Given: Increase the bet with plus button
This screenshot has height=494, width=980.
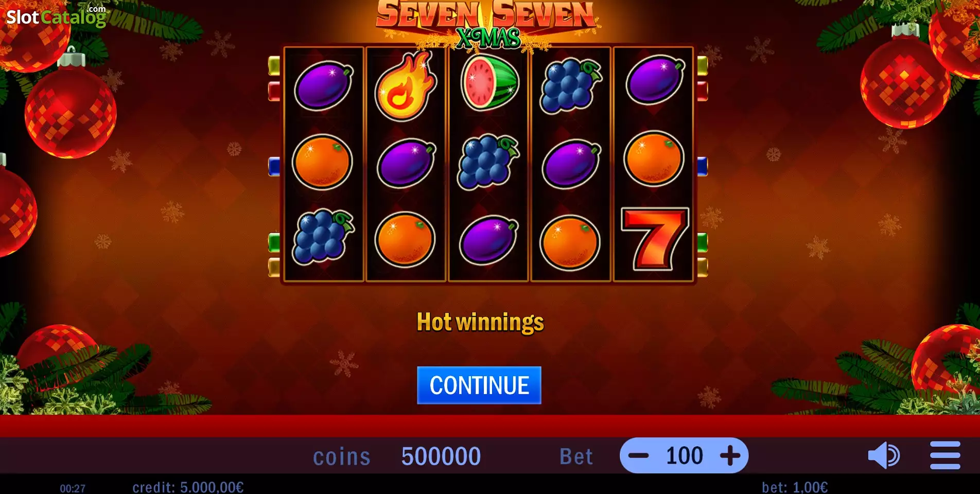Looking at the screenshot, I should pyautogui.click(x=730, y=455).
